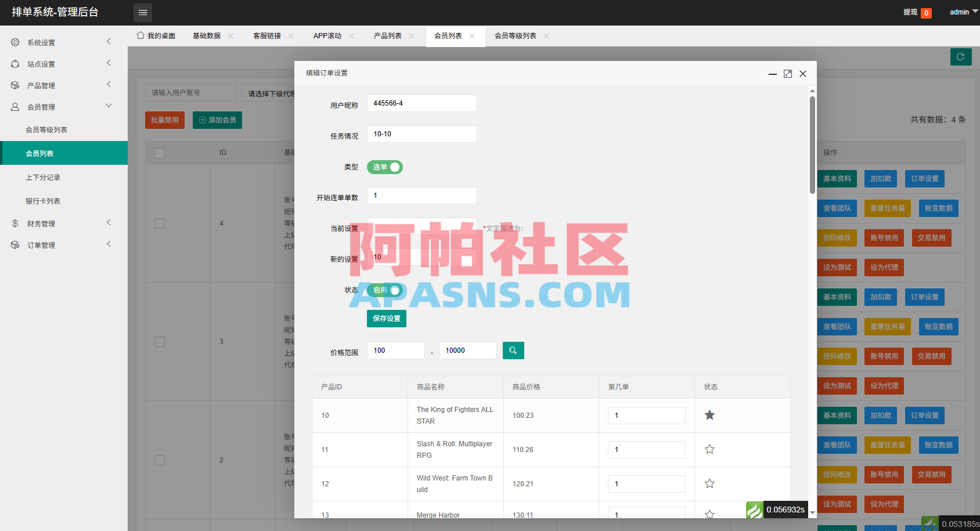Open 上下分记录 in sidebar
Screen dimensions: 980x531
(x=64, y=178)
